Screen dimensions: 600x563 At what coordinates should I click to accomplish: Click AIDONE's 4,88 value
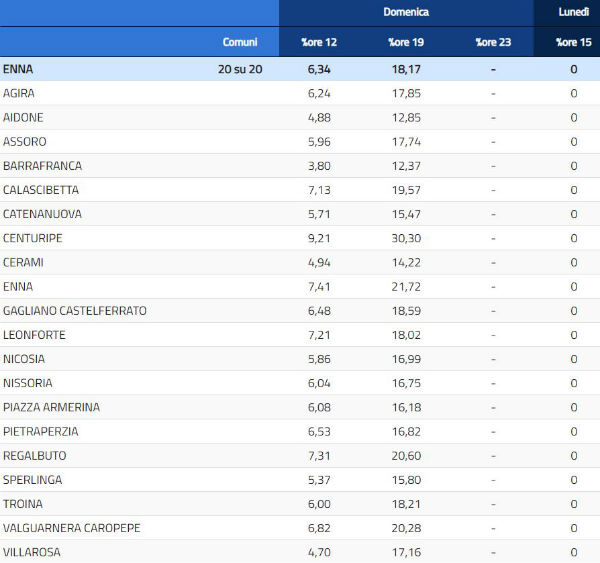319,117
